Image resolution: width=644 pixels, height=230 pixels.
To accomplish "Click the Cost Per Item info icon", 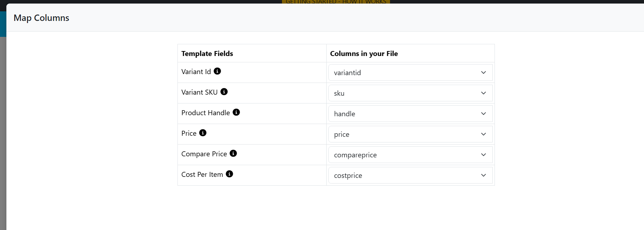I will 230,174.
